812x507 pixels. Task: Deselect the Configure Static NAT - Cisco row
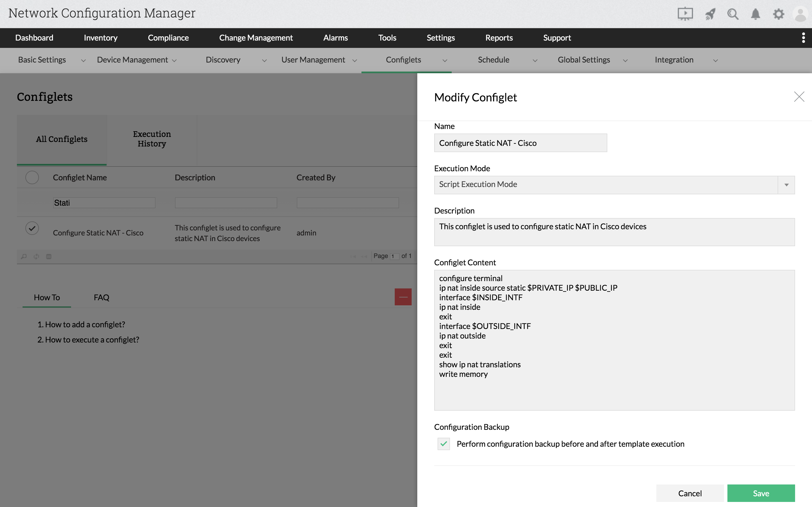point(32,228)
